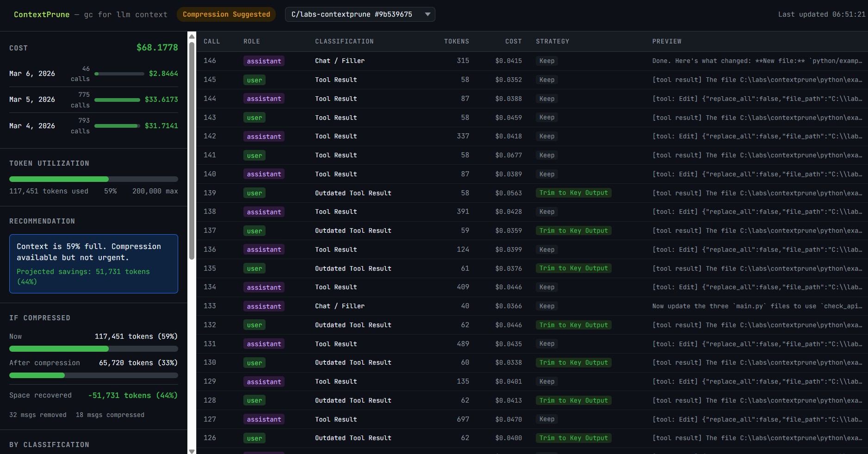
Task: Click the Token Utilization progress bar
Action: 93,179
